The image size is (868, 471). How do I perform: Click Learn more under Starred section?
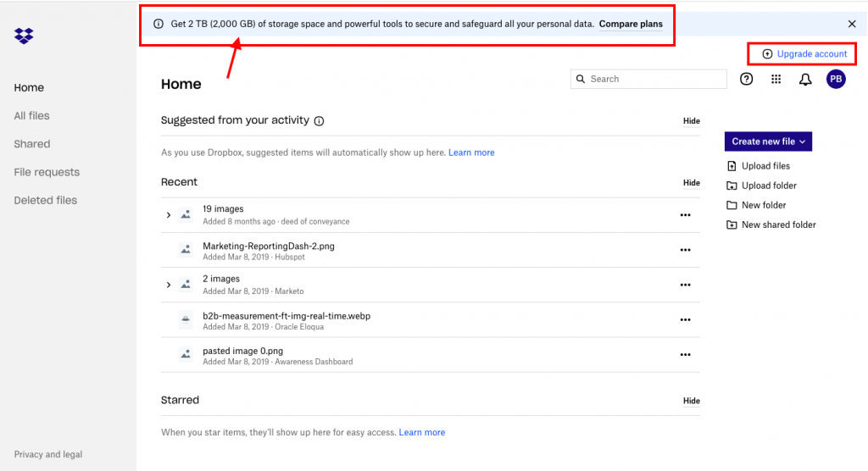pos(422,432)
